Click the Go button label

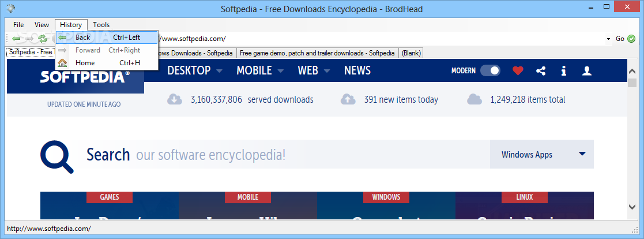[620, 39]
